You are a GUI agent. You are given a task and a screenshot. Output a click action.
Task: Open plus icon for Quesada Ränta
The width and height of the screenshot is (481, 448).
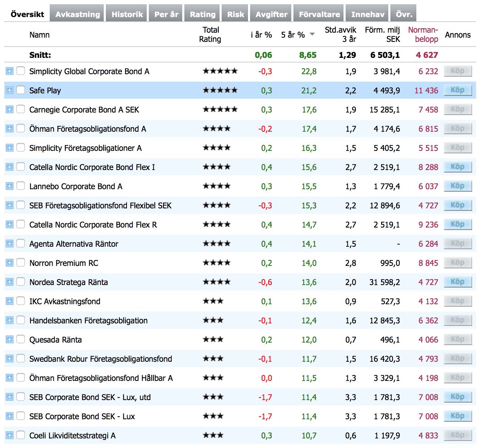tap(10, 339)
